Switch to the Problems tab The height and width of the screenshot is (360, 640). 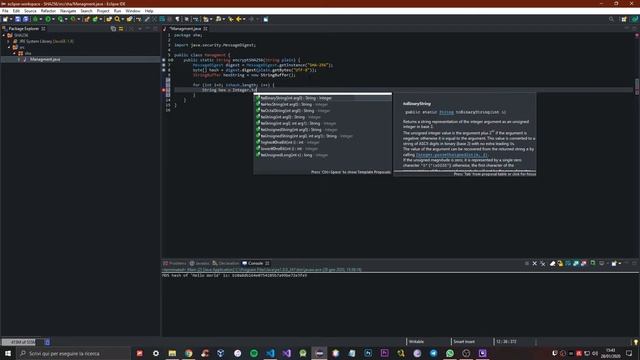pos(175,263)
